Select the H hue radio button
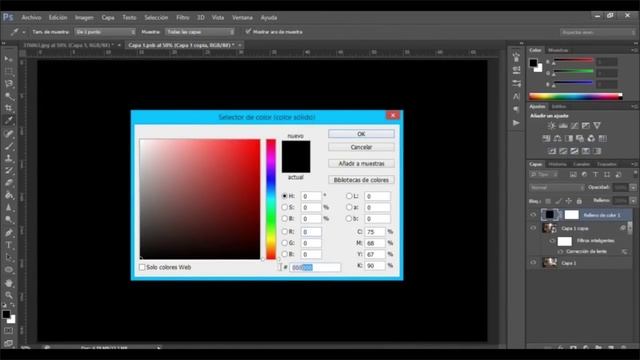The image size is (640, 360). [x=284, y=196]
